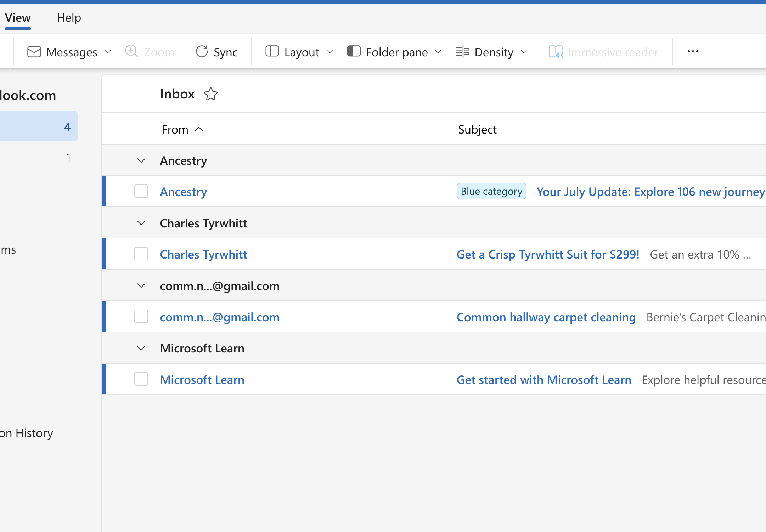Sort by the Subject column header
This screenshot has width=766, height=532.
tap(477, 130)
